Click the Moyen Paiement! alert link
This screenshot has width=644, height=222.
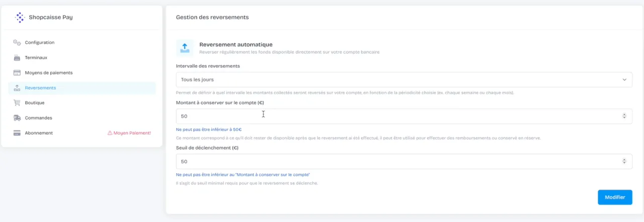click(x=129, y=133)
